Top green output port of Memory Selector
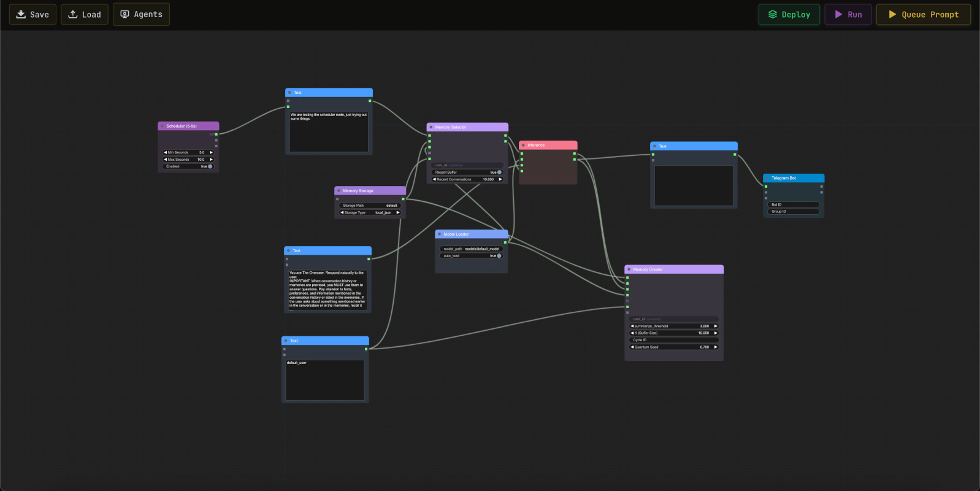Image resolution: width=980 pixels, height=491 pixels. [x=505, y=136]
